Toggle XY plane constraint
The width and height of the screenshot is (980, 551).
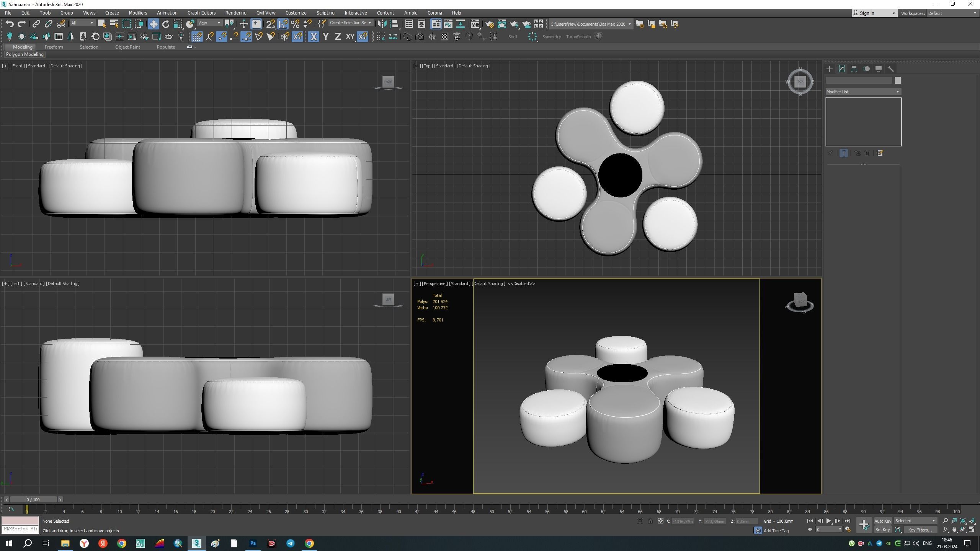pos(350,37)
